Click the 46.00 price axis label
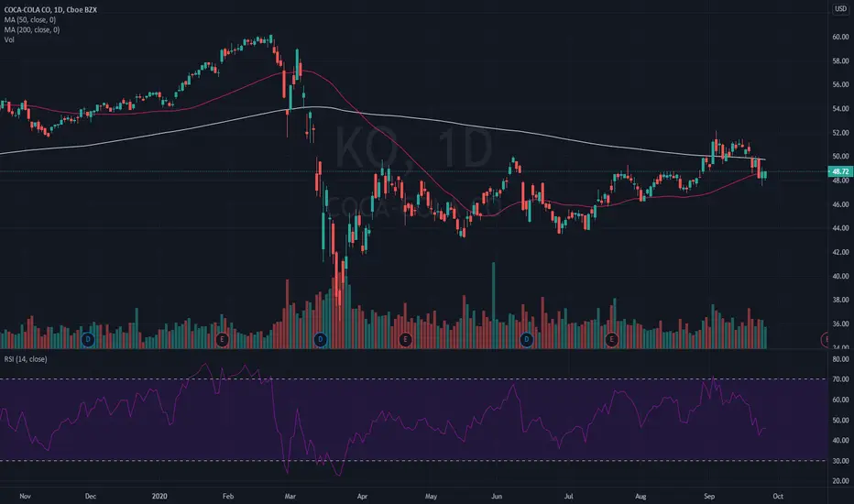The image size is (854, 504). [x=840, y=205]
